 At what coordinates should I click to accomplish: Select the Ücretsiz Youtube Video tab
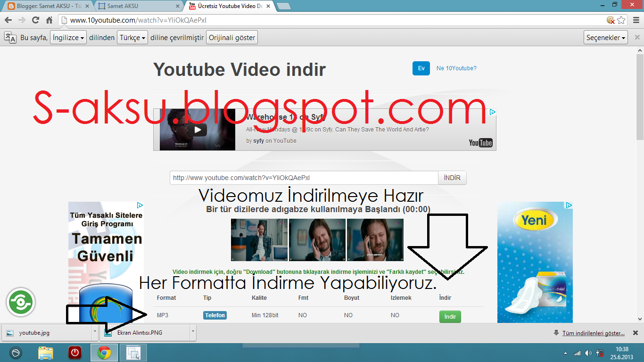[x=229, y=6]
